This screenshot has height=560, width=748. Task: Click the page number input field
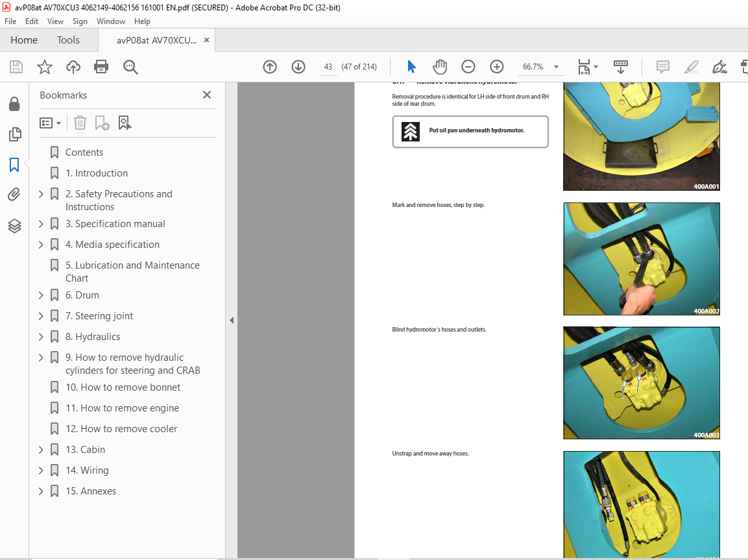pos(328,67)
